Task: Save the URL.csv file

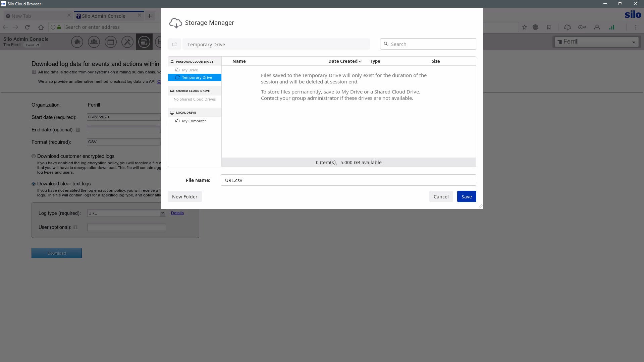Action: tap(467, 196)
